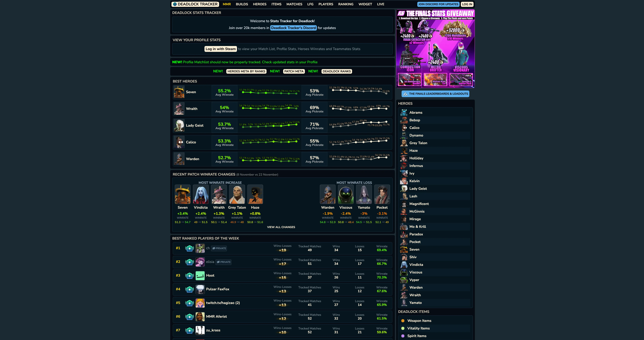The image size is (644, 340).
Task: Click Warden name in Best Heroes row
Action: 193,159
